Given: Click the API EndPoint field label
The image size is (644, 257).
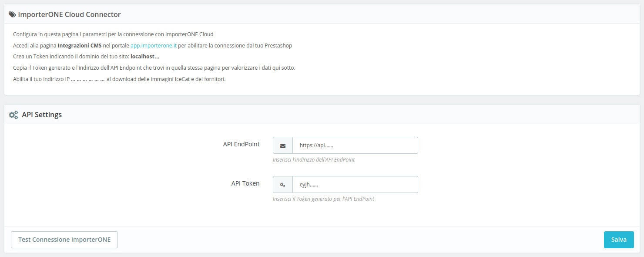Looking at the screenshot, I should click(x=241, y=144).
